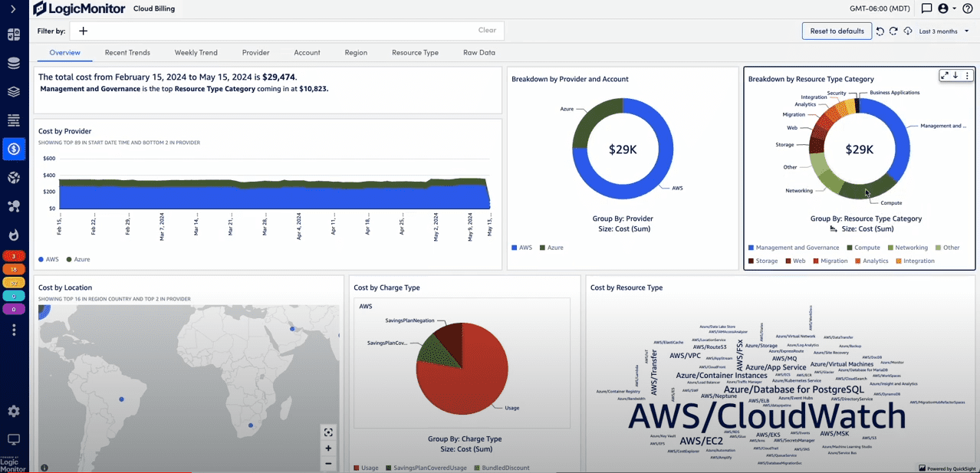Click the sort icon beside Size: Cost (Sum)

pos(834,229)
